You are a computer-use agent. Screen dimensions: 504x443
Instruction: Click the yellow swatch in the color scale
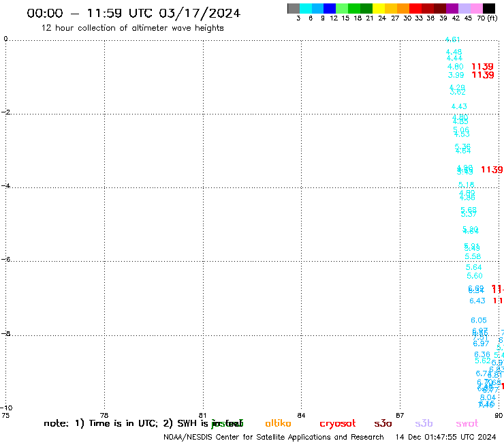click(x=379, y=8)
